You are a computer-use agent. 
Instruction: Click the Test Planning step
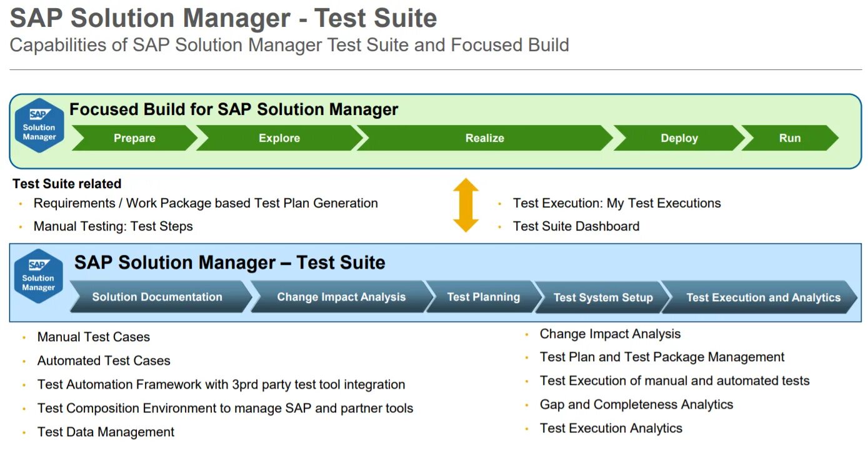pyautogui.click(x=483, y=297)
